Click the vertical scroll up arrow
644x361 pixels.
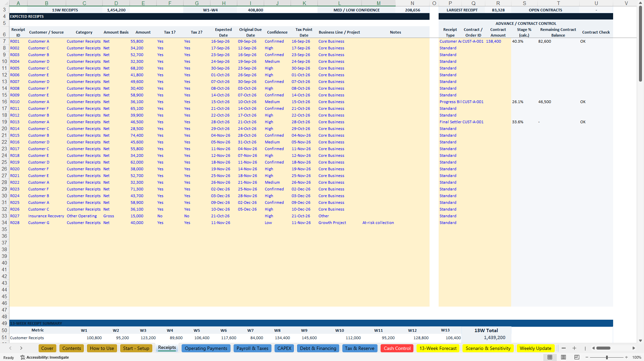tap(640, 3)
